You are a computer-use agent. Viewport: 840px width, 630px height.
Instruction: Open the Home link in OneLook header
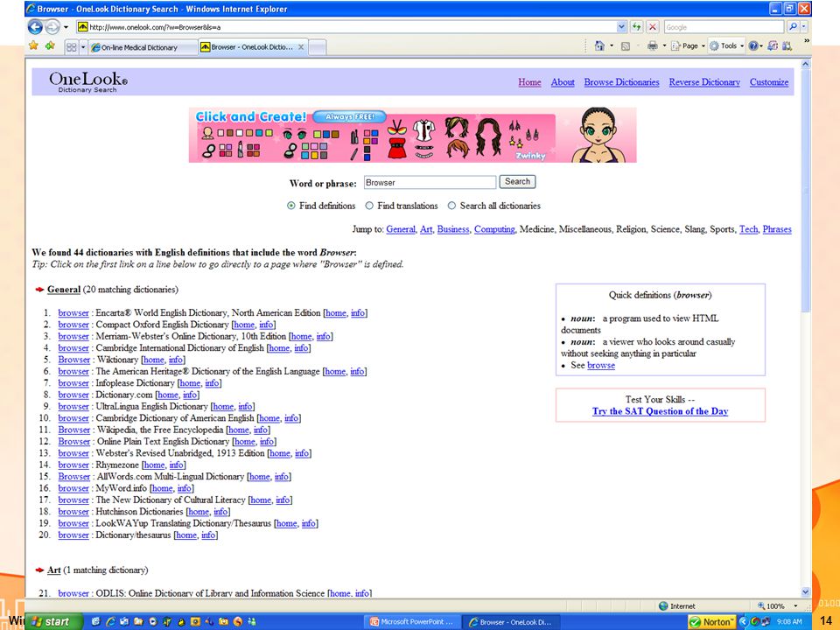[x=529, y=82]
